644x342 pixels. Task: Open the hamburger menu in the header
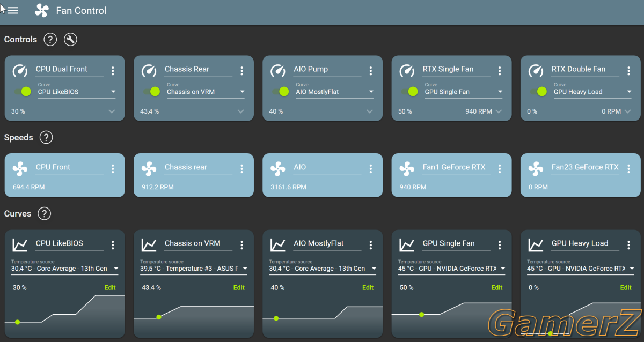click(13, 11)
